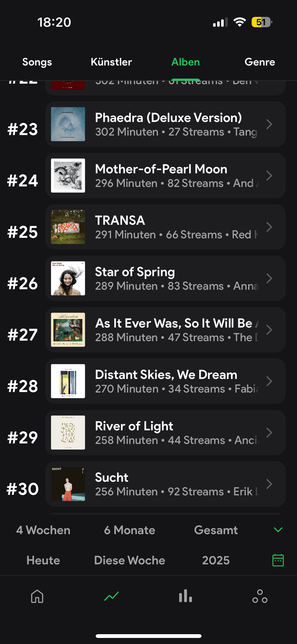Select the 4 Wochen time range
The height and width of the screenshot is (644, 297).
(x=43, y=530)
